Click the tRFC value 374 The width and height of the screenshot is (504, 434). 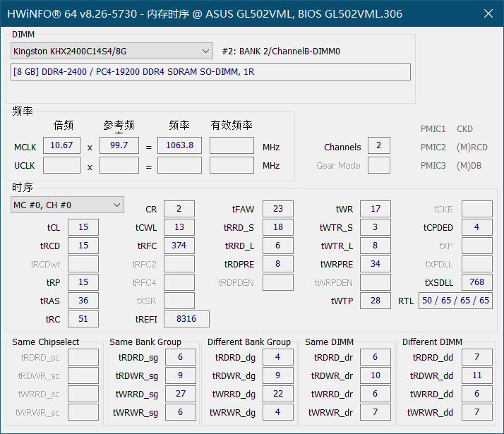pyautogui.click(x=179, y=246)
